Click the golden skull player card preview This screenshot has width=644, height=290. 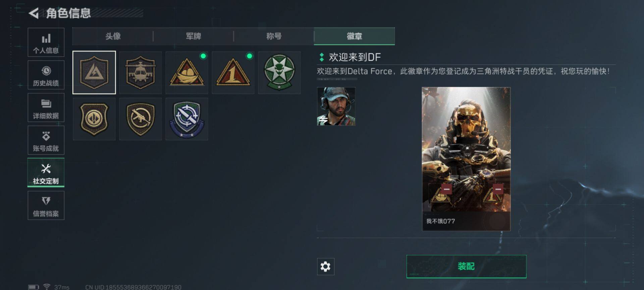pos(466,159)
